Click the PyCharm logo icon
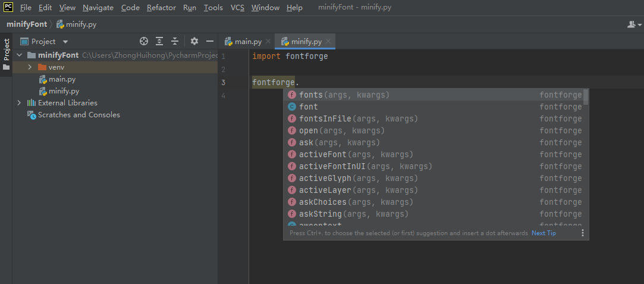 (x=9, y=7)
